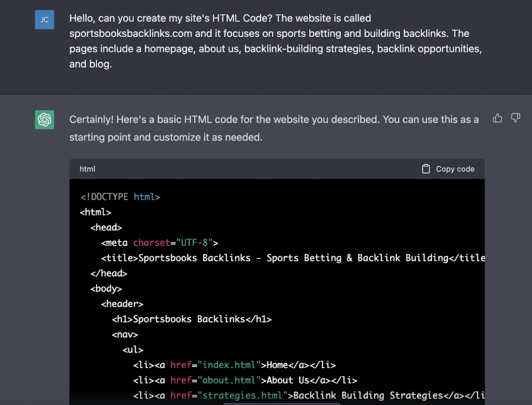Viewport: 532px width, 405px height.
Task: Click the JC user avatar
Action: click(x=45, y=20)
